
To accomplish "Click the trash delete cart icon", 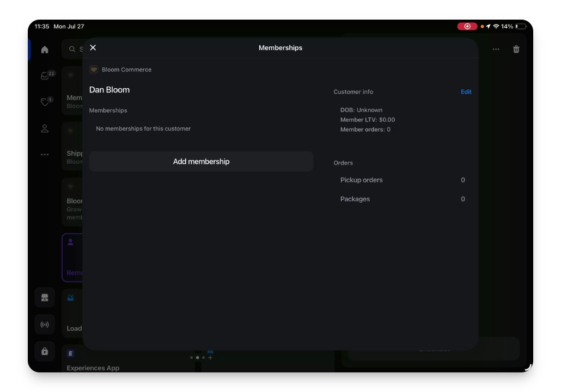I will [x=516, y=49].
